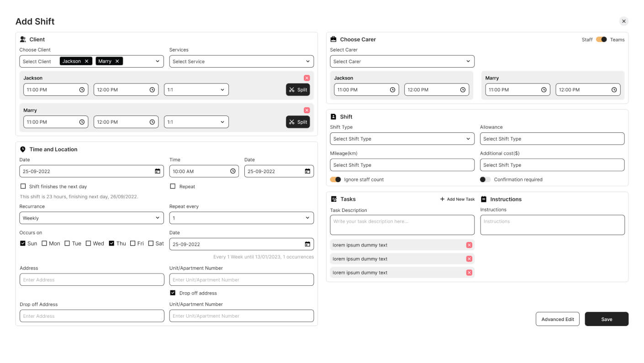Tick the Repeat checkbox
Image resolution: width=644 pixels, height=363 pixels.
click(173, 186)
